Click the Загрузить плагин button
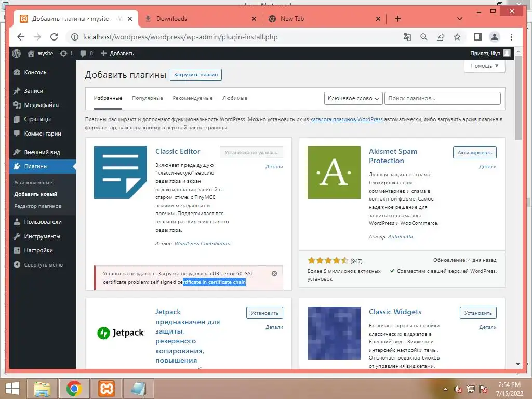 point(196,75)
